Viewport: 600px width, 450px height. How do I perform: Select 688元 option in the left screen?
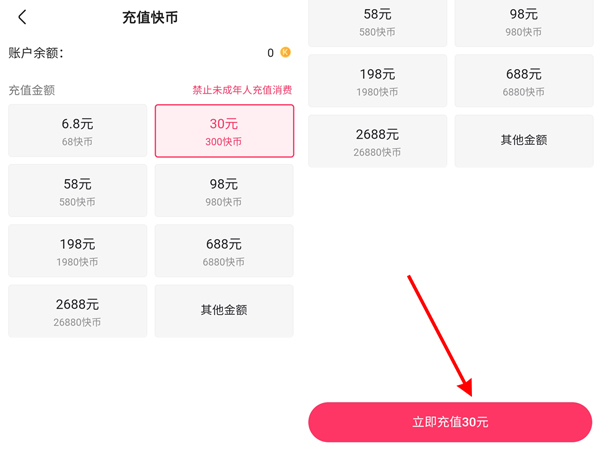tap(224, 251)
